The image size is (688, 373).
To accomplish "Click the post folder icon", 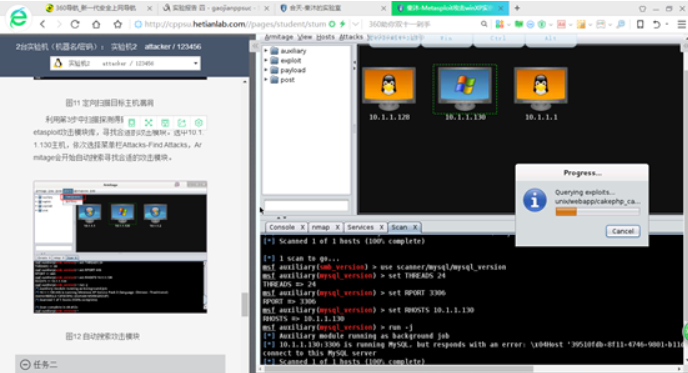I will tap(275, 80).
